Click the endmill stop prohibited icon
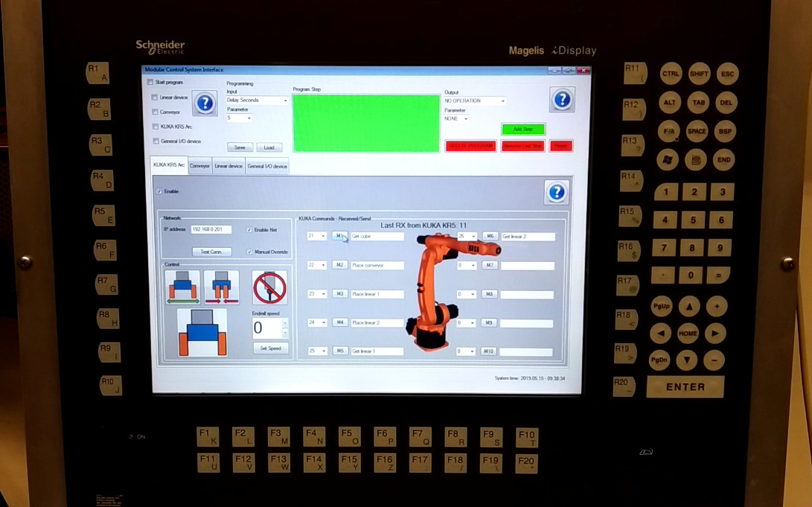 [270, 287]
